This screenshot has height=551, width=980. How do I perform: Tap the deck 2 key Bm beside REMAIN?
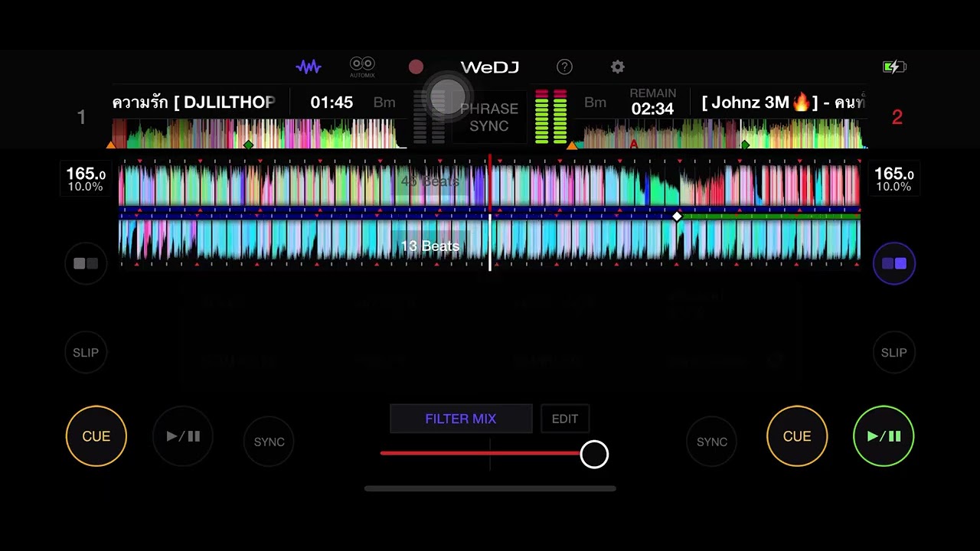point(595,103)
